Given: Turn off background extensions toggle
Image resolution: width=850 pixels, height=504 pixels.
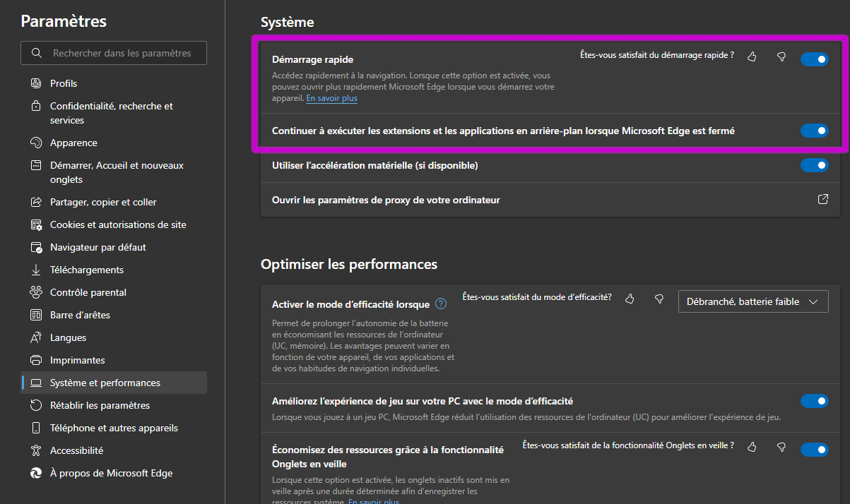Looking at the screenshot, I should 814,131.
